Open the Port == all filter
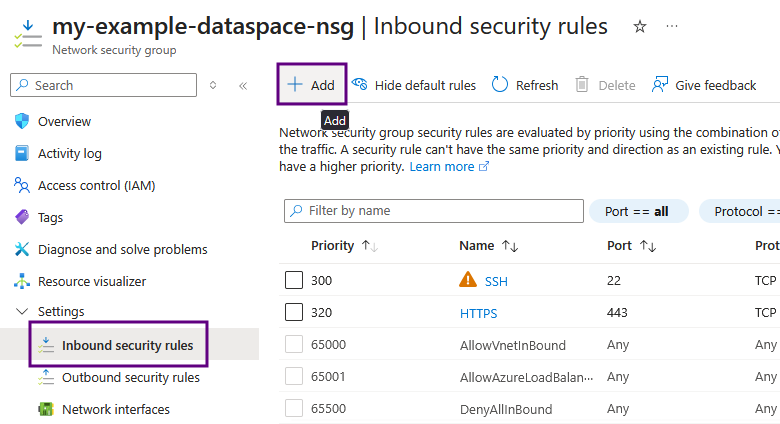 [639, 212]
